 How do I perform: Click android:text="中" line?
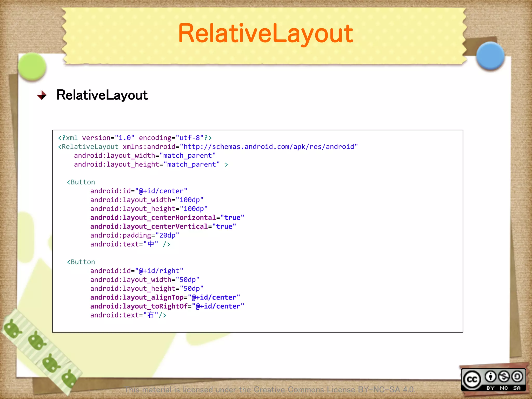[x=130, y=244]
